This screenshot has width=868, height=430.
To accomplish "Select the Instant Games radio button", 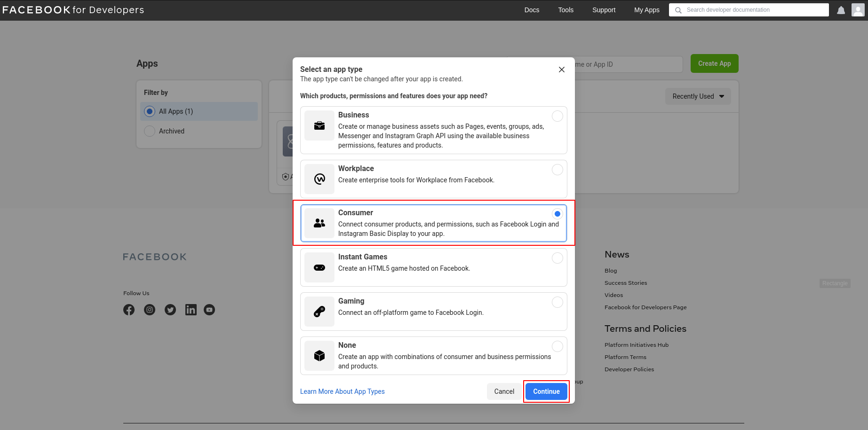I will pos(557,258).
